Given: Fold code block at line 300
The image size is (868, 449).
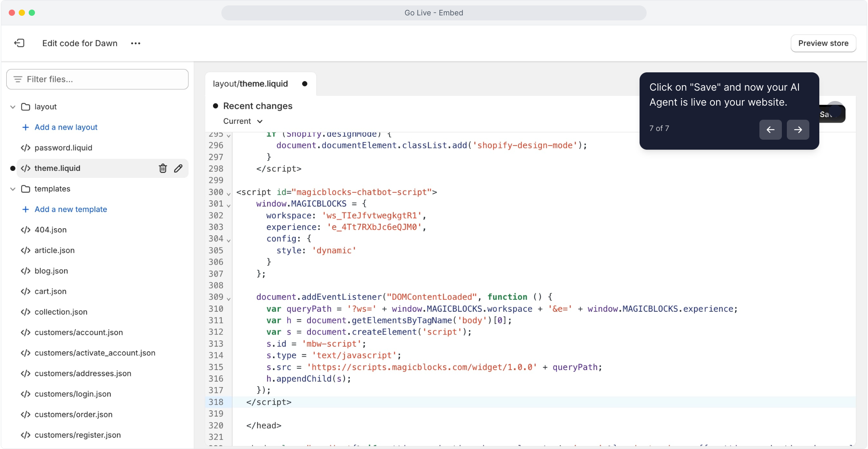Looking at the screenshot, I should [x=228, y=193].
